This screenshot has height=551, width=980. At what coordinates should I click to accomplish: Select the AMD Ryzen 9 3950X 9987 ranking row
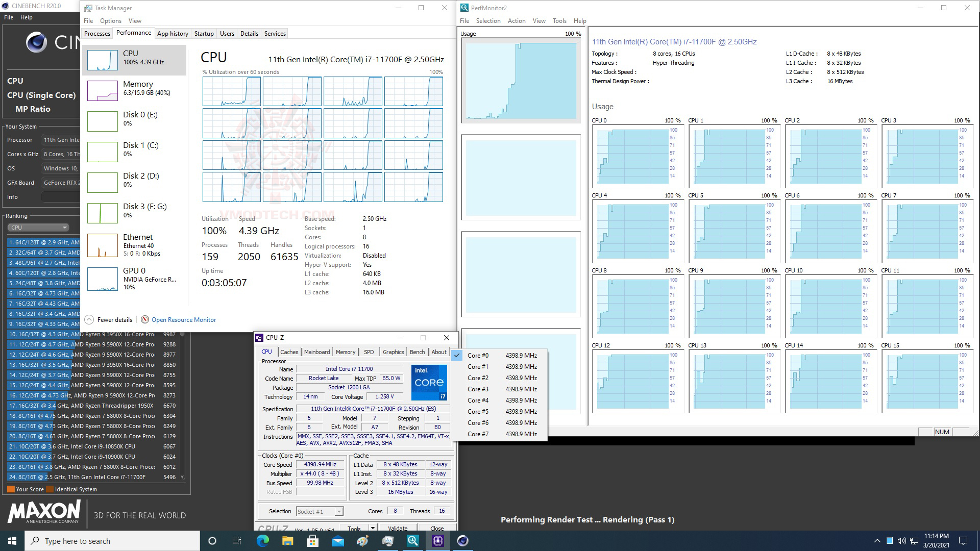tap(92, 334)
